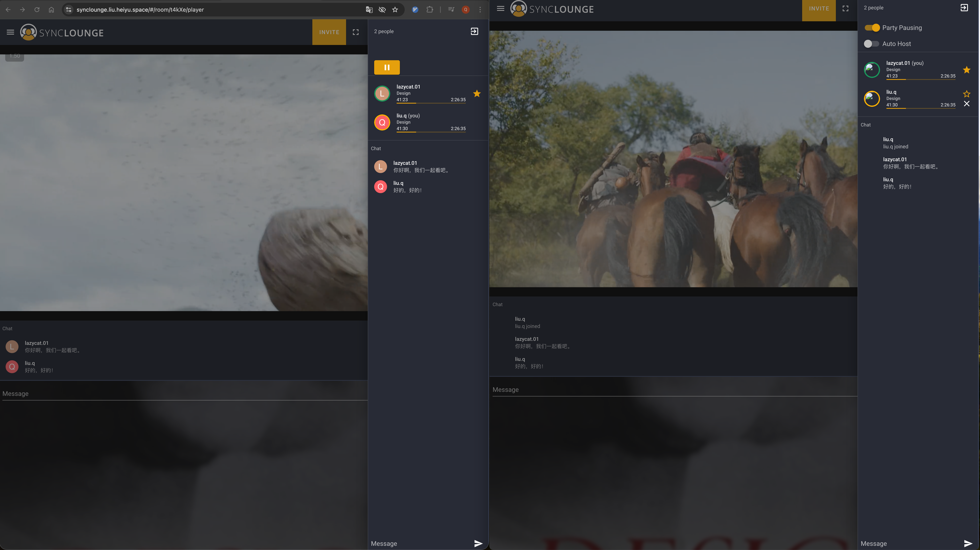Viewport: 980px width, 550px height.
Task: Click lazycat.01 progress bar in left sidebar
Action: click(x=431, y=103)
